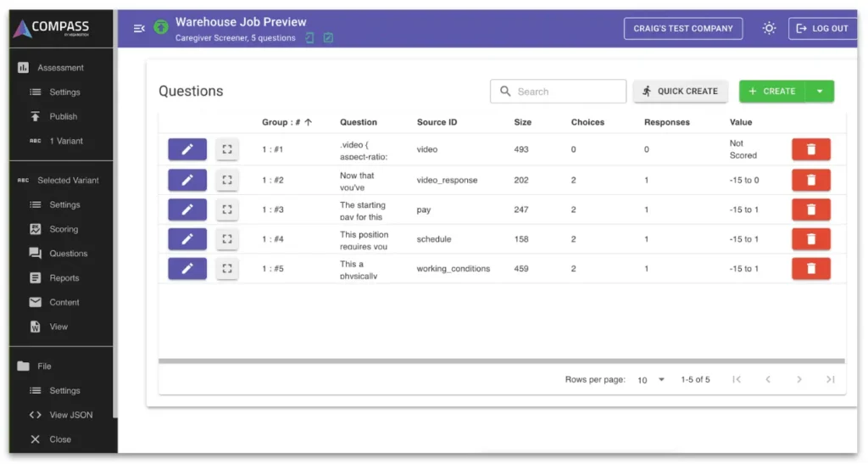Open Scoring in the sidebar
The width and height of the screenshot is (868, 464).
pos(64,229)
